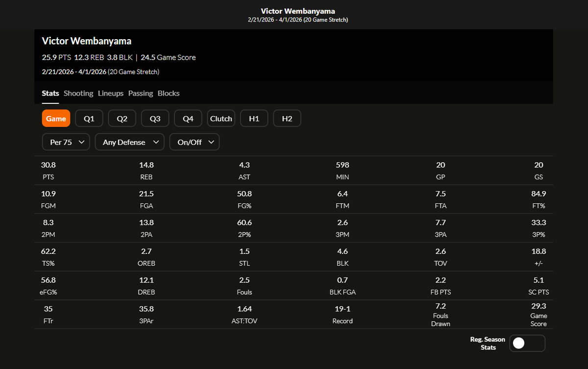Open the Shooting tab
The image size is (588, 369).
point(78,93)
